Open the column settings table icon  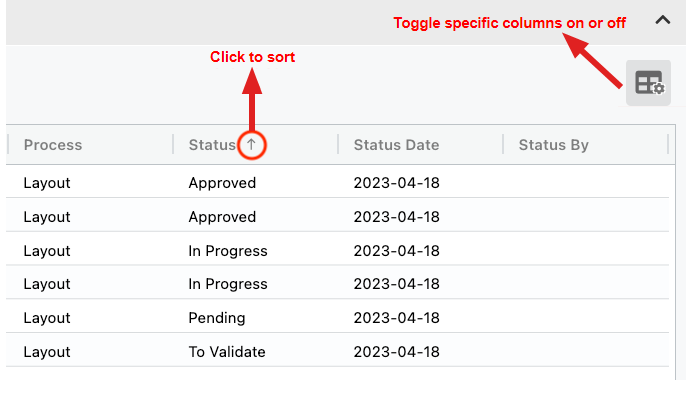pyautogui.click(x=648, y=83)
